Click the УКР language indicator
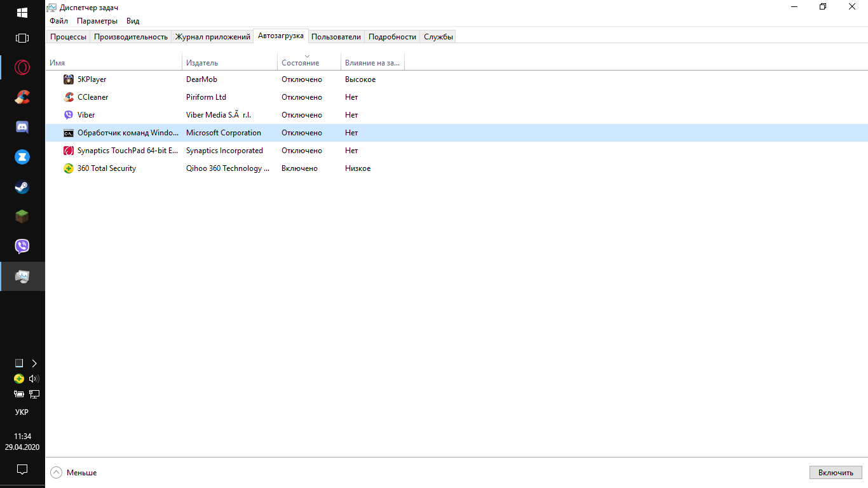This screenshot has width=868, height=488. (22, 412)
